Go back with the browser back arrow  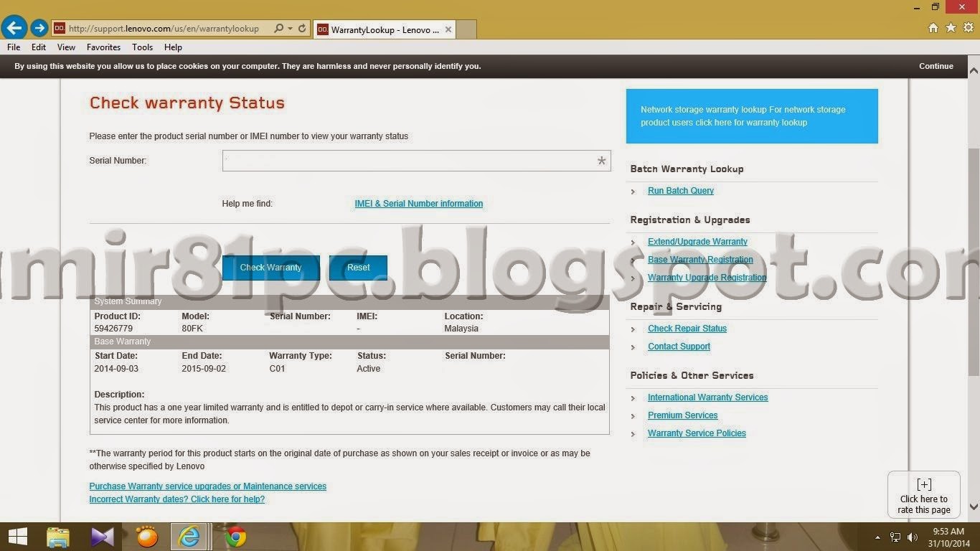(14, 28)
